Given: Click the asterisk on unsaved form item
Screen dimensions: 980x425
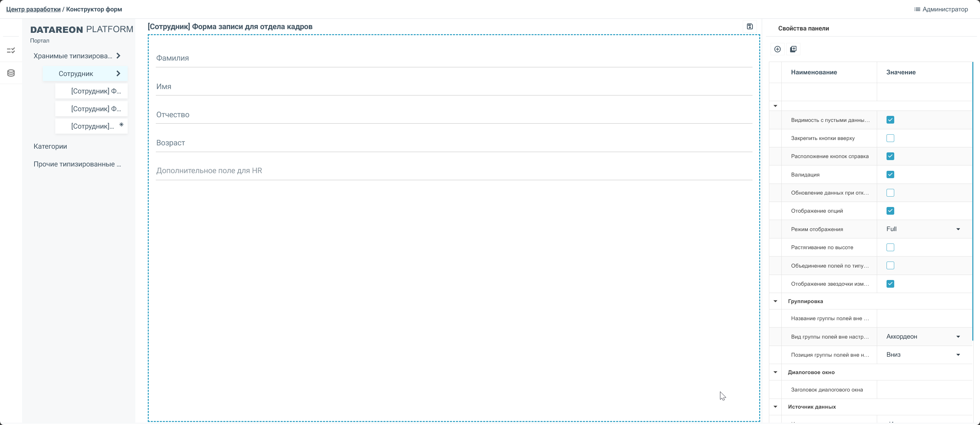Looking at the screenshot, I should pyautogui.click(x=121, y=124).
